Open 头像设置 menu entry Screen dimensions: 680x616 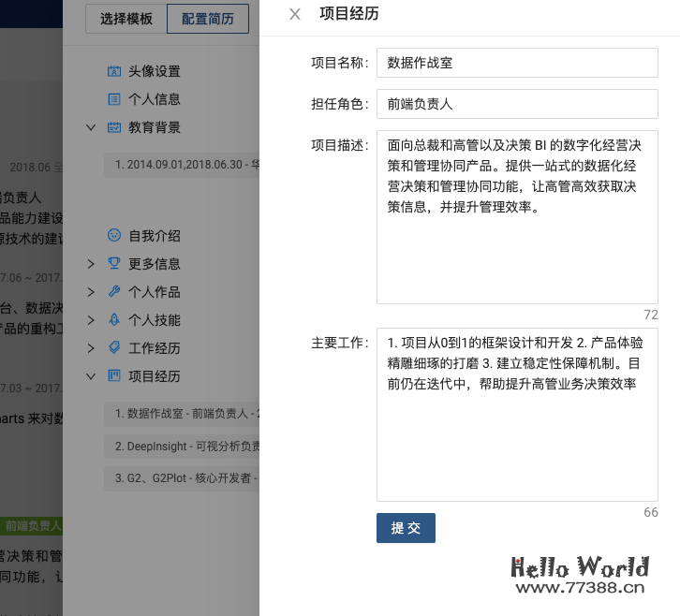tap(154, 71)
